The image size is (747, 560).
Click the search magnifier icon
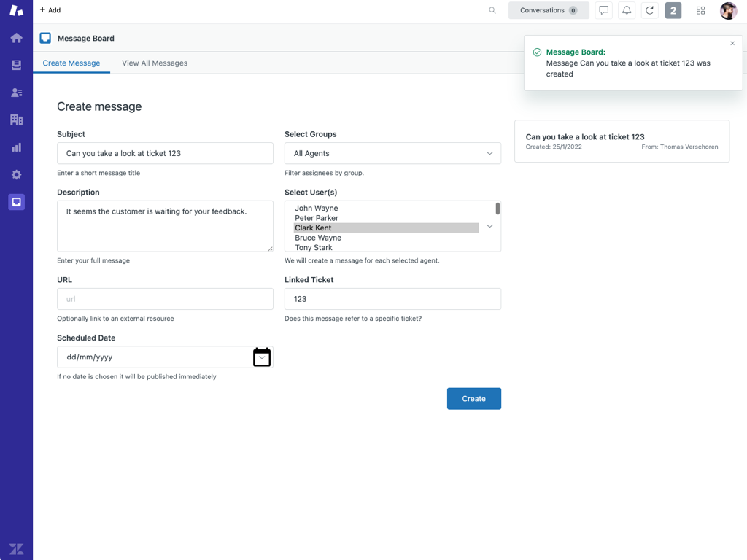(492, 10)
